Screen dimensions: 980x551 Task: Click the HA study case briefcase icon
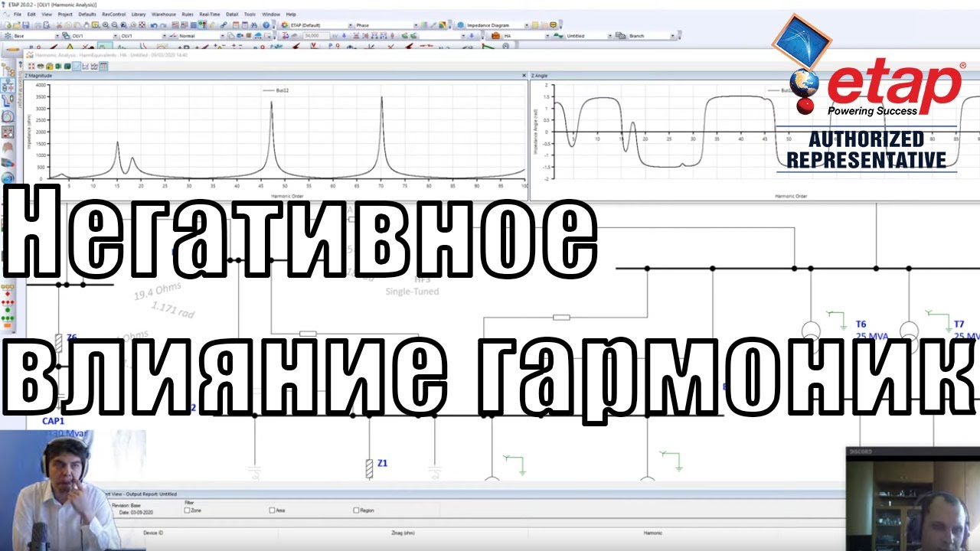[496, 35]
